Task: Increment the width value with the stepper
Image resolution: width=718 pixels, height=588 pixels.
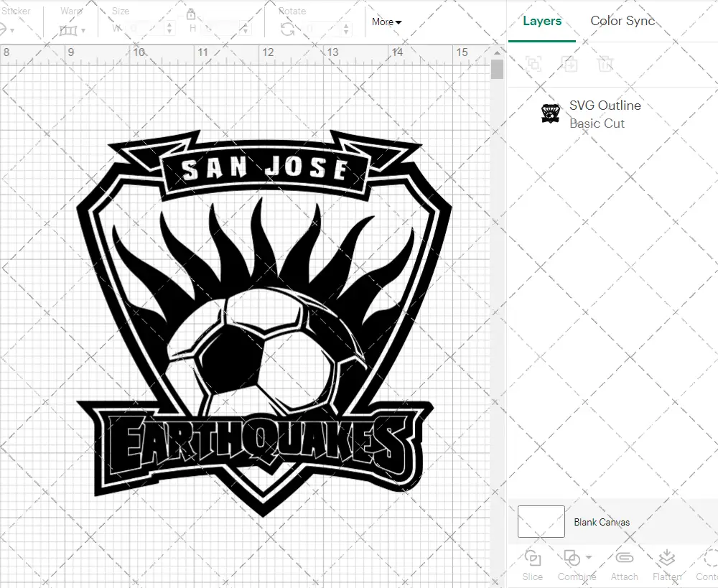Action: click(x=169, y=24)
